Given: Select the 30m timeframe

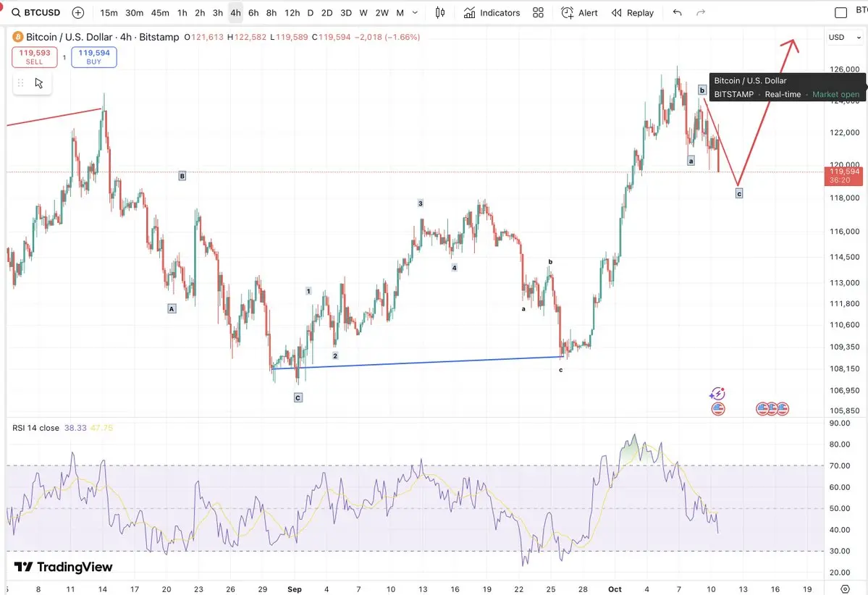Looking at the screenshot, I should pyautogui.click(x=134, y=13).
